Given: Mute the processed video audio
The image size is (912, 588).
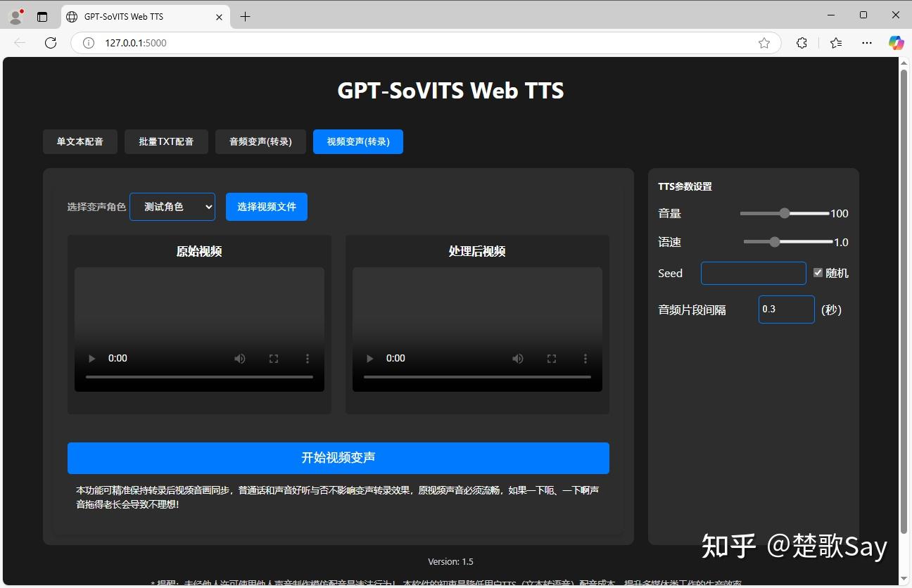Looking at the screenshot, I should (x=518, y=358).
